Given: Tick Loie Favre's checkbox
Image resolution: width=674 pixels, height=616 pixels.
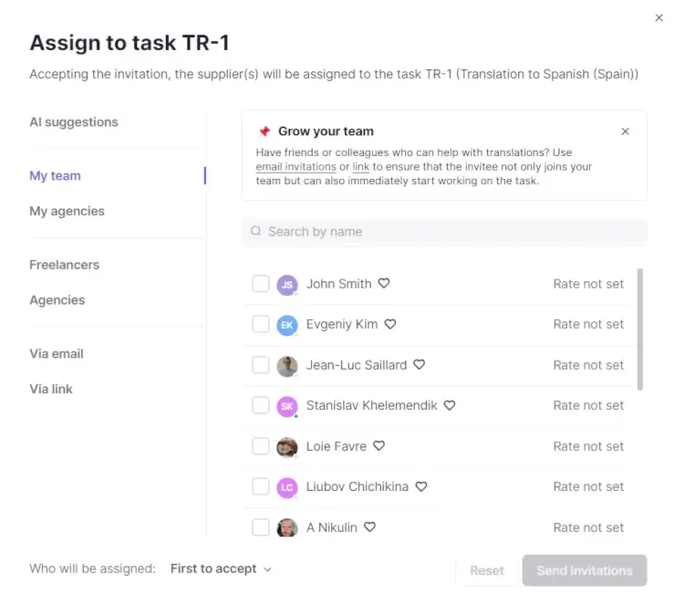Looking at the screenshot, I should (x=261, y=446).
